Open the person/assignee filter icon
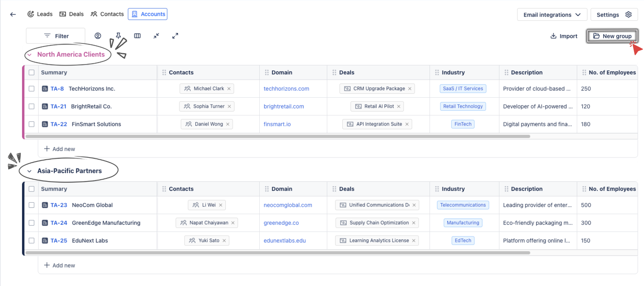This screenshot has width=644, height=286. point(98,36)
